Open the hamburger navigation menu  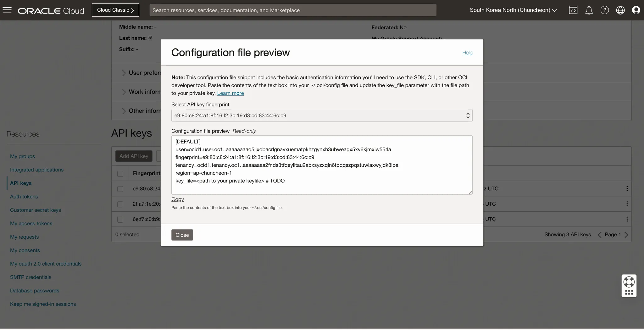7,10
